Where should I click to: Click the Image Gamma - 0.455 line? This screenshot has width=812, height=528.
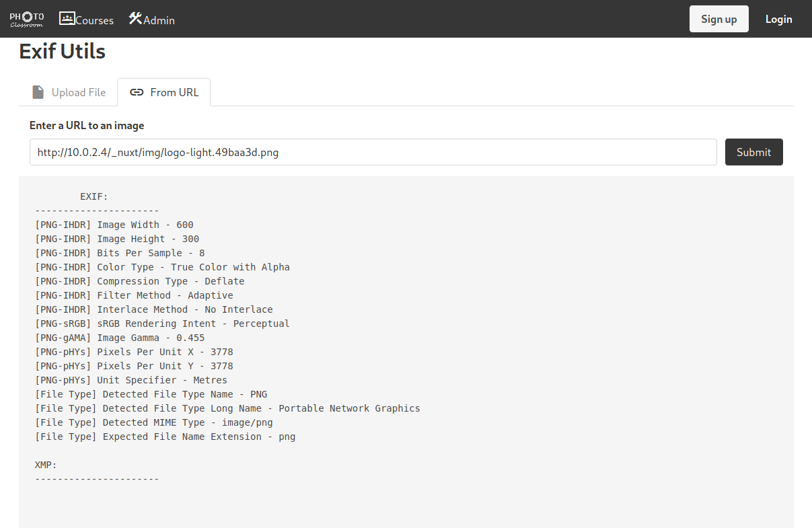(x=120, y=338)
